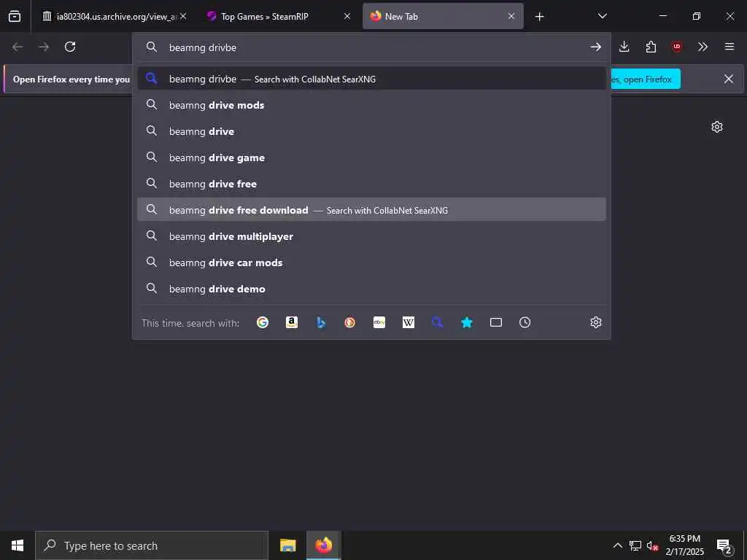The width and height of the screenshot is (747, 560).
Task: Switch to Top Games SteamRIP tab
Action: coord(279,17)
